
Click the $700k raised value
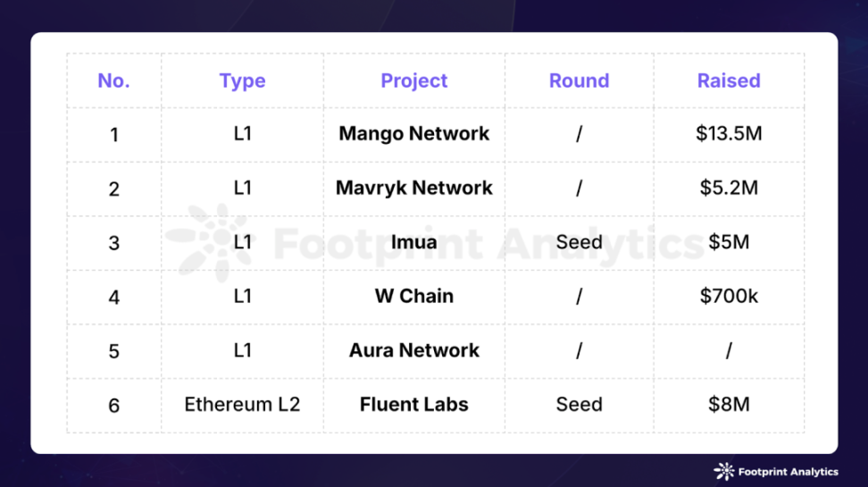[729, 297]
